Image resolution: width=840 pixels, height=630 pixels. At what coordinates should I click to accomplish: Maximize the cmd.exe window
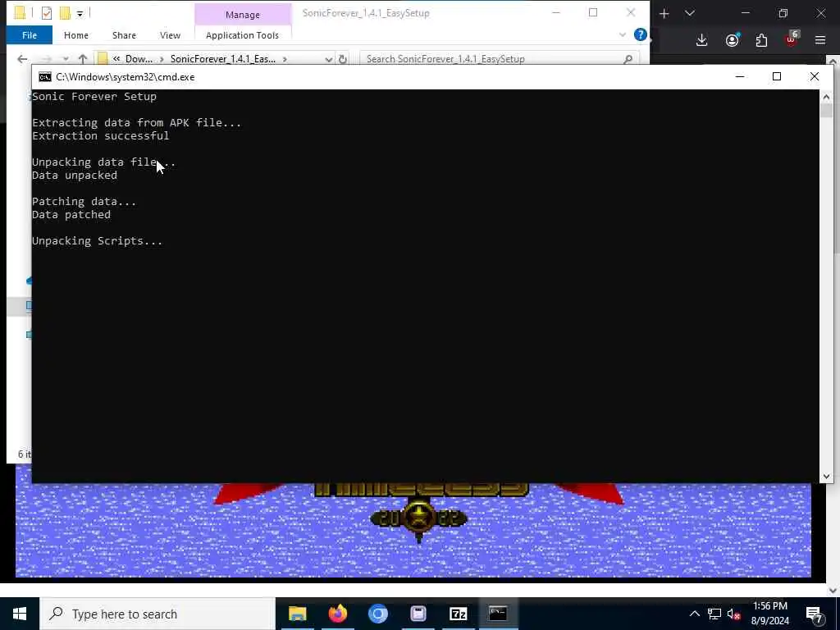tap(777, 76)
